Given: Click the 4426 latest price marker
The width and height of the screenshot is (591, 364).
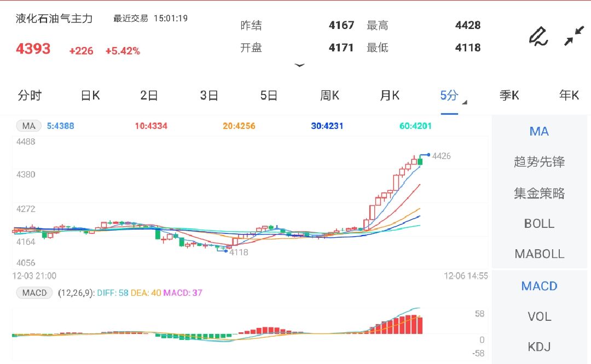Looking at the screenshot, I should [x=441, y=156].
